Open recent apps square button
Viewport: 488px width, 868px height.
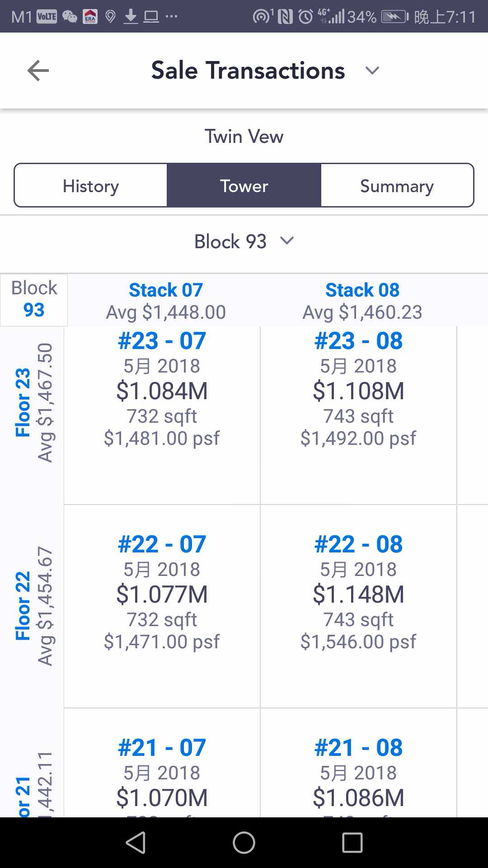352,843
